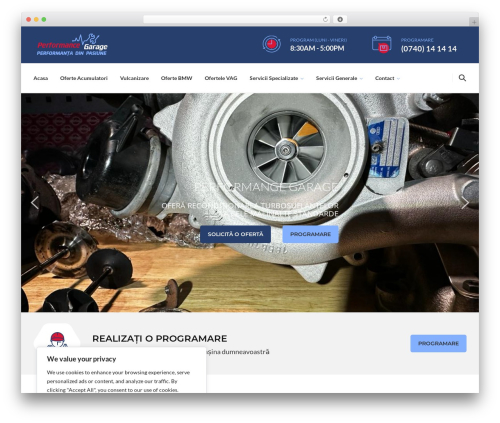Click Solicită o ofertă button
This screenshot has width=500, height=423.
tap(235, 234)
